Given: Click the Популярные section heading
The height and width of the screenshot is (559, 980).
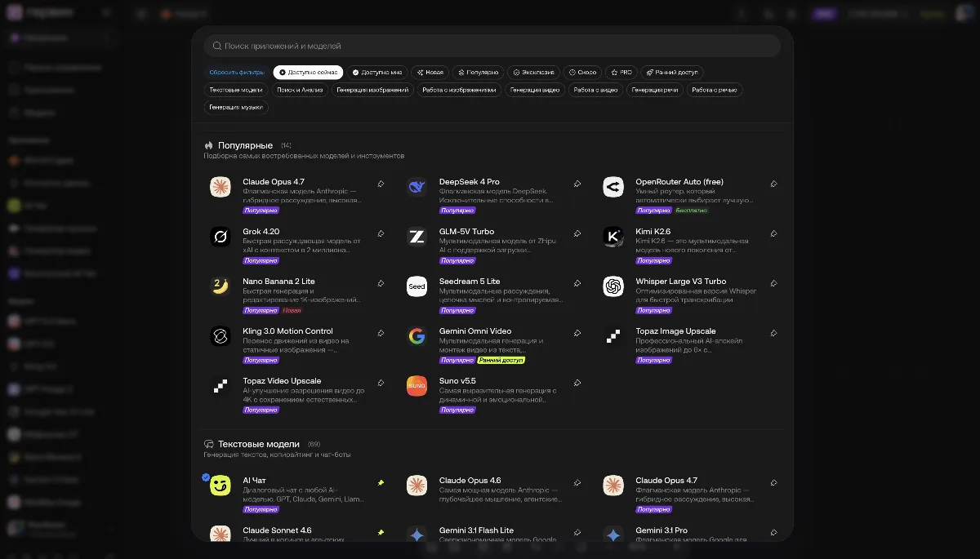Looking at the screenshot, I should pos(245,145).
